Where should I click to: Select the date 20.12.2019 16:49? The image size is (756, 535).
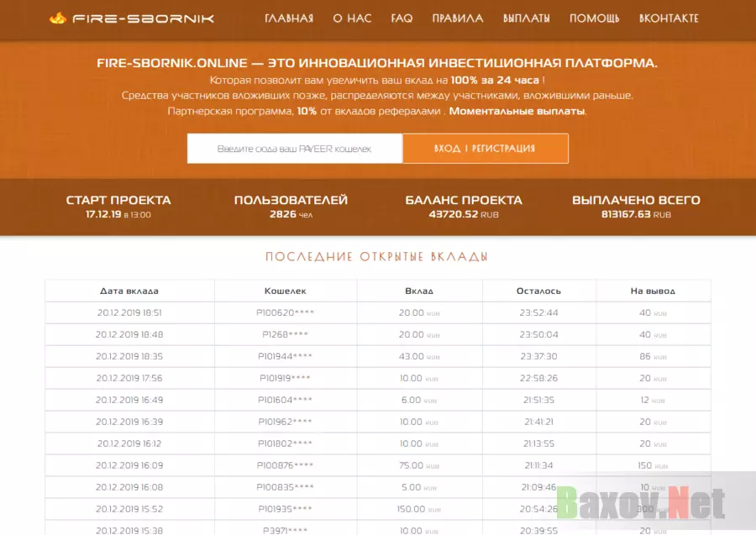coord(129,400)
